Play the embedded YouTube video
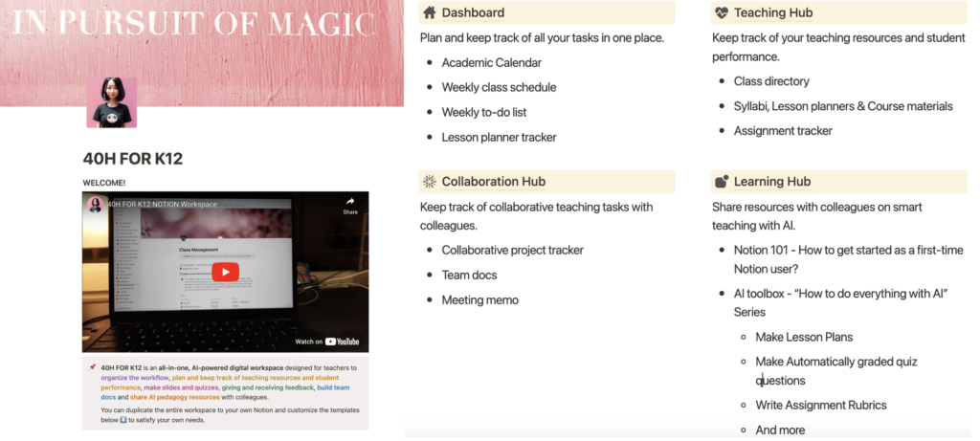This screenshot has width=980, height=441. pos(225,272)
